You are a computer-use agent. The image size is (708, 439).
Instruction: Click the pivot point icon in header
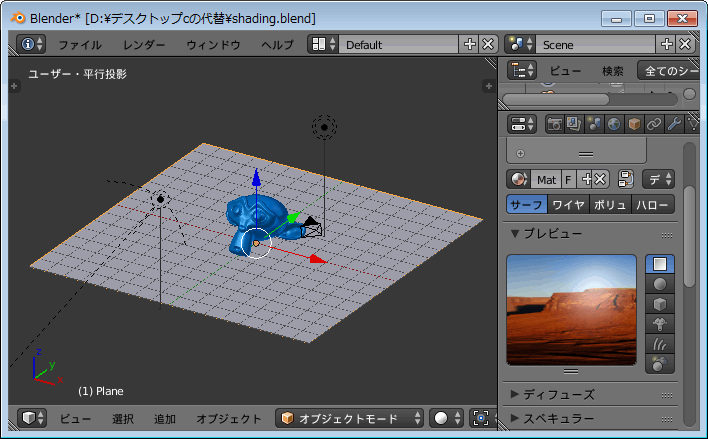pyautogui.click(x=481, y=418)
